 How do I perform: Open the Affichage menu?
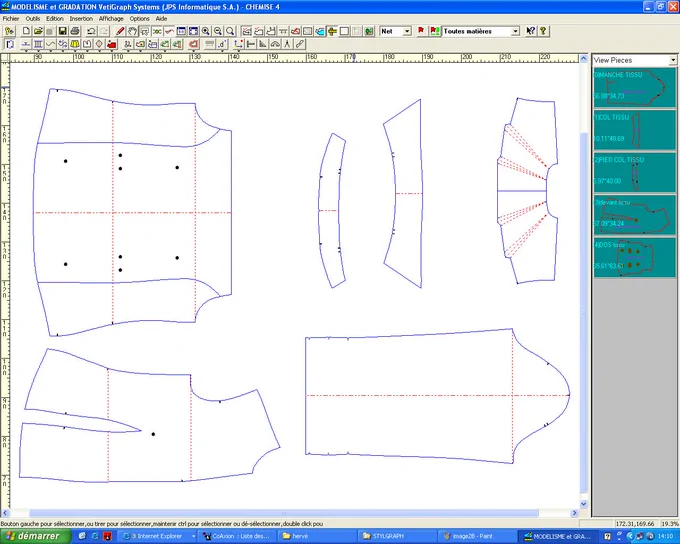(x=111, y=19)
